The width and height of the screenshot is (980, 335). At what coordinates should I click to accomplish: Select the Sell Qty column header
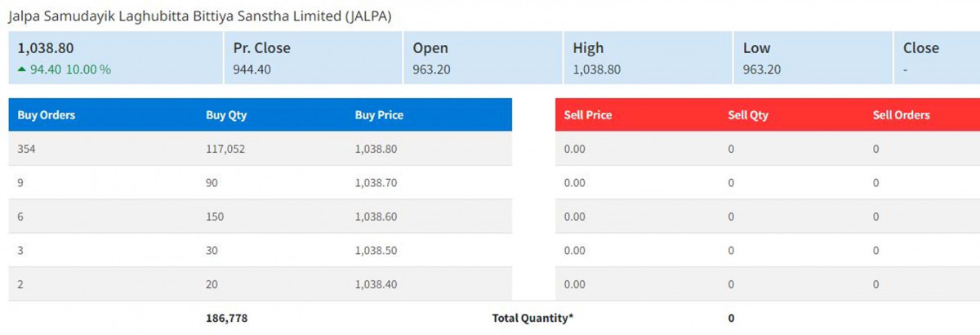click(x=748, y=115)
